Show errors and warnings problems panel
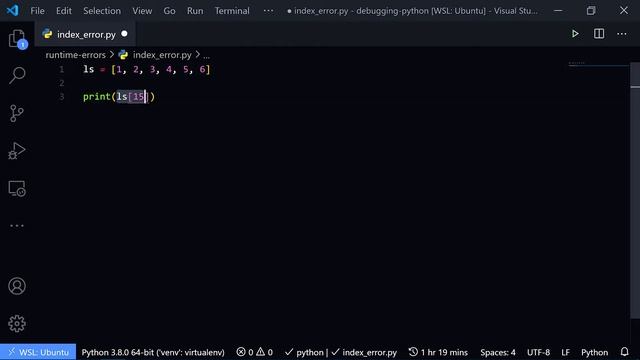The height and width of the screenshot is (360, 640). (x=254, y=352)
